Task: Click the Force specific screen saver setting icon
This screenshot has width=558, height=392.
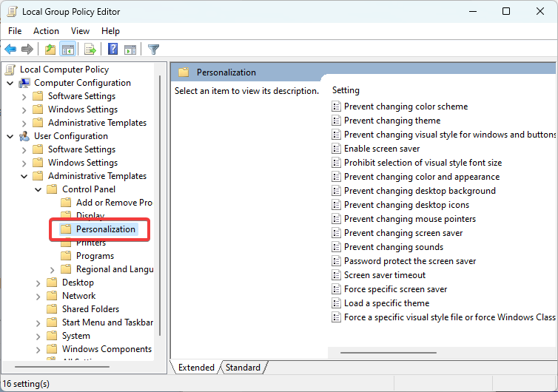Action: pyautogui.click(x=336, y=289)
